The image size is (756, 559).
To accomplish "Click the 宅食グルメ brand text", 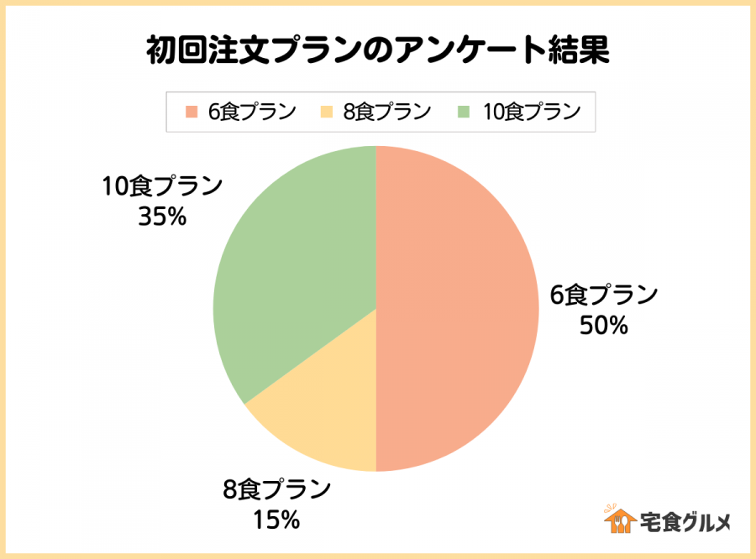I will coord(685,521).
